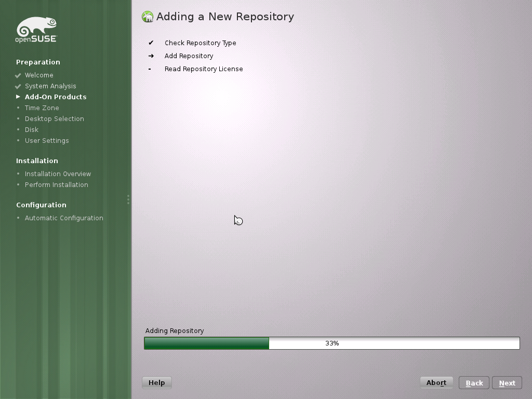Click the checkmark beside Welcome in sidebar
532x399 pixels.
(18, 75)
